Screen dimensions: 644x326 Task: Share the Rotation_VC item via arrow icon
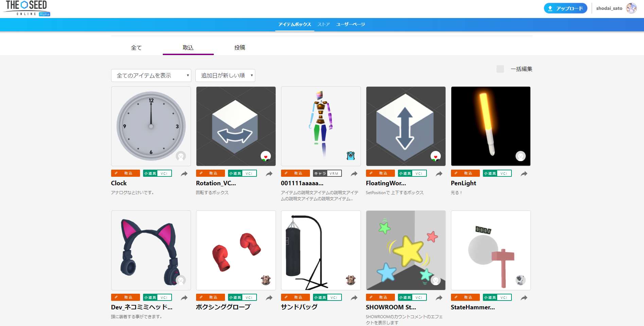coord(269,174)
